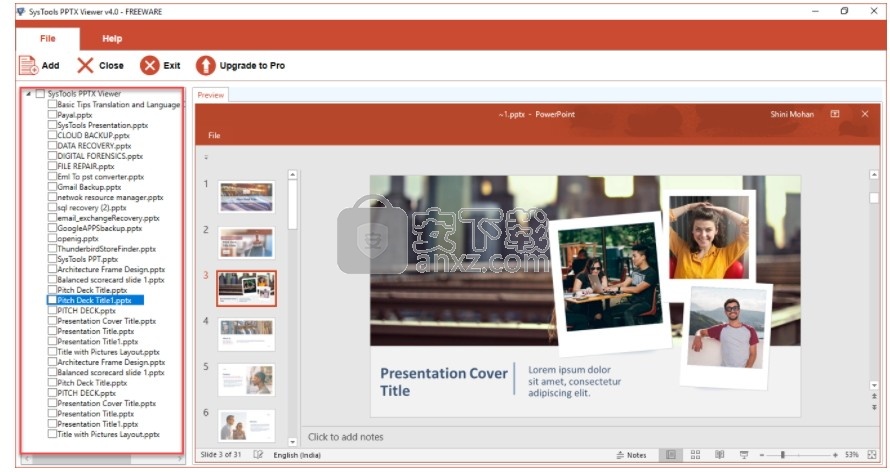Click the zoom slider handle
This screenshot has width=890, height=472.
(783, 455)
